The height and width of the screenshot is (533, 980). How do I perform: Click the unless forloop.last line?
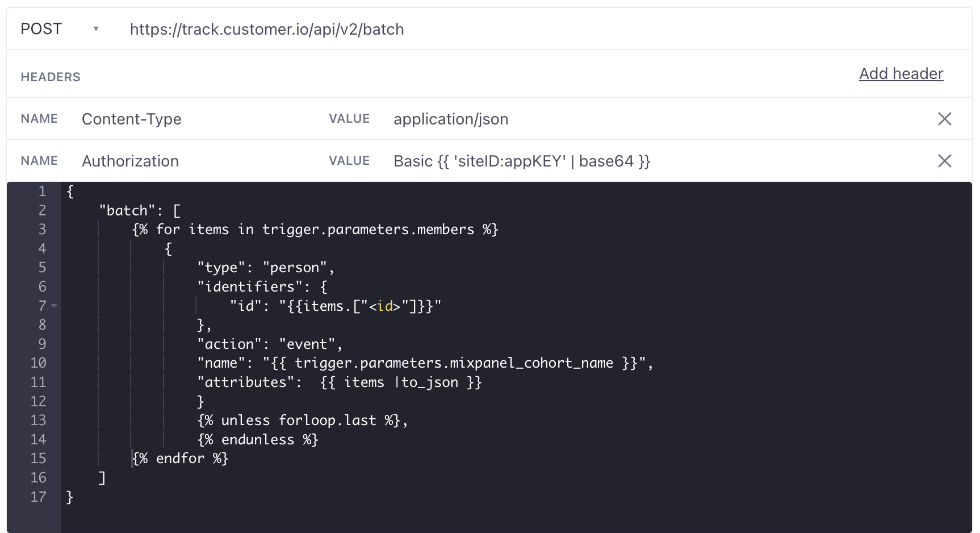tap(303, 420)
